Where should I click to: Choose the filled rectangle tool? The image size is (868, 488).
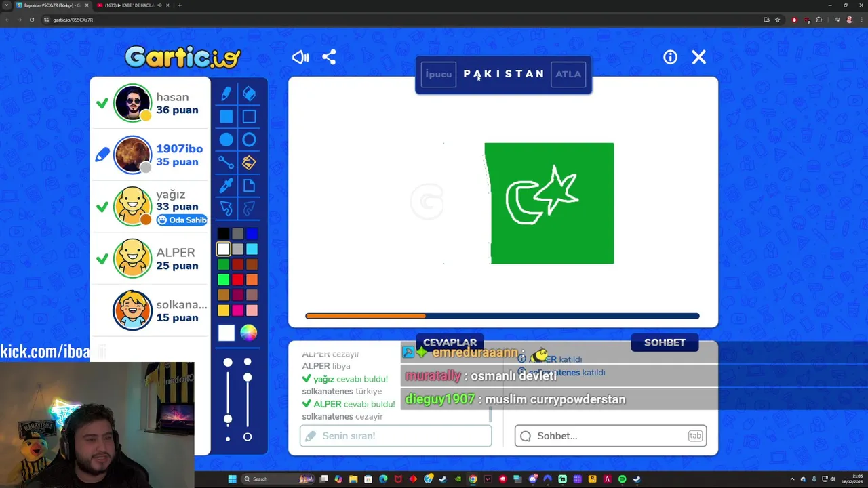[226, 117]
